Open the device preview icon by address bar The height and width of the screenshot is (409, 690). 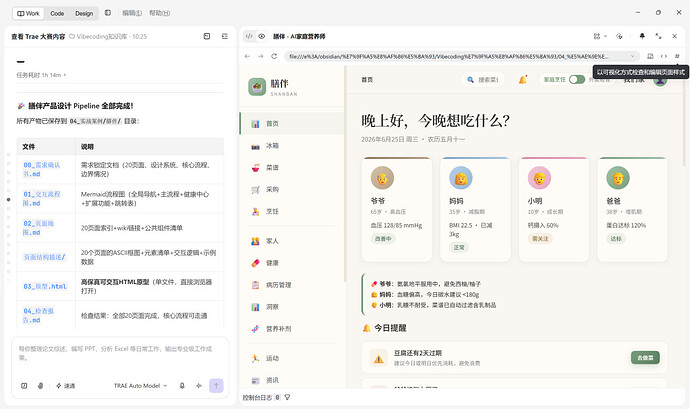click(650, 56)
